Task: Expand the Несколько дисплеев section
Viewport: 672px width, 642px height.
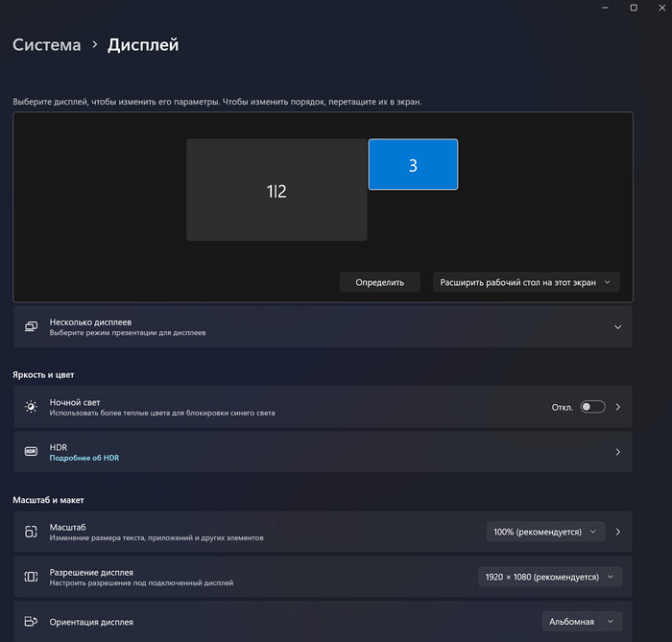Action: coord(617,327)
